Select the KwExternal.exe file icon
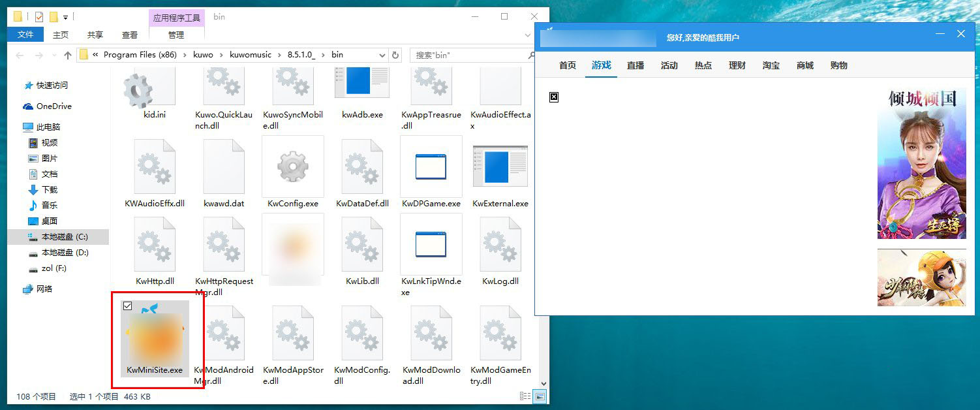This screenshot has height=410, width=980. pos(500,168)
